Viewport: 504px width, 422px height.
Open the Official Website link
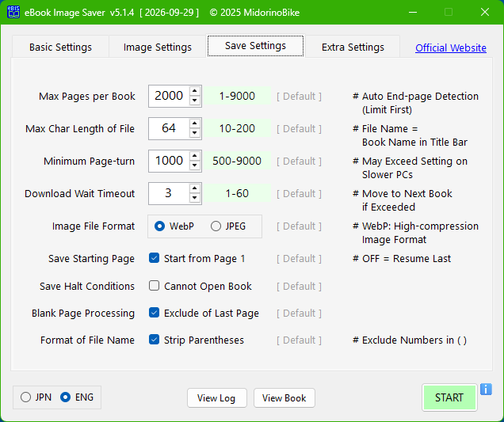click(451, 48)
